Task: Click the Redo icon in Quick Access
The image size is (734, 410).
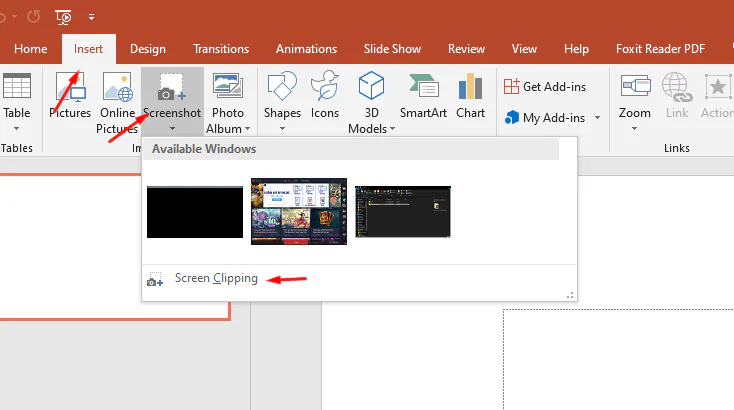Action: [x=33, y=17]
